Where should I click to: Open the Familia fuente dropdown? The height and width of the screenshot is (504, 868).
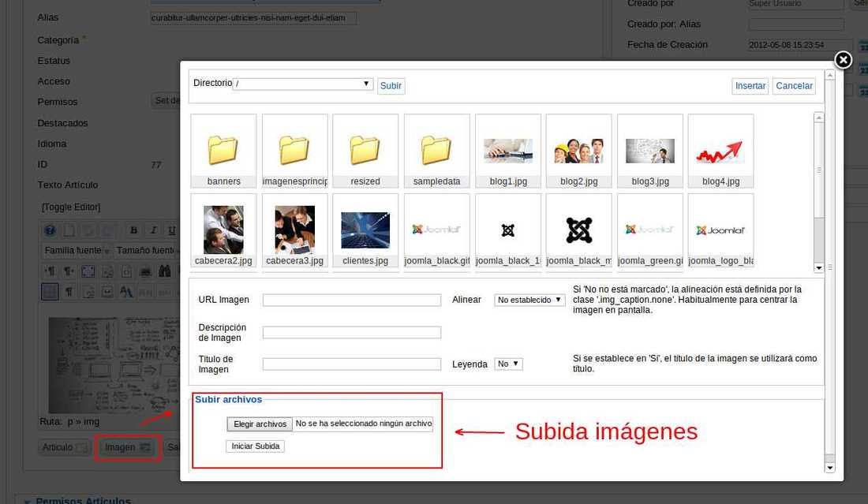77,251
